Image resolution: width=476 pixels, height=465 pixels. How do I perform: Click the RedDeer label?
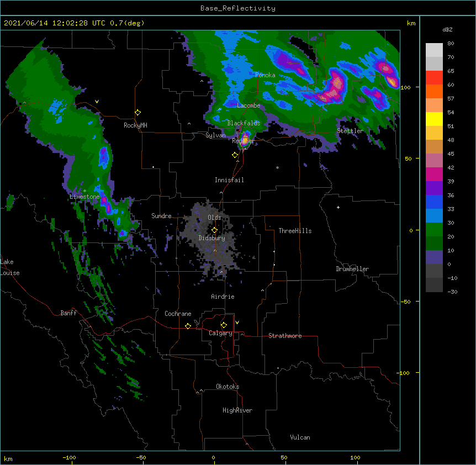click(244, 141)
